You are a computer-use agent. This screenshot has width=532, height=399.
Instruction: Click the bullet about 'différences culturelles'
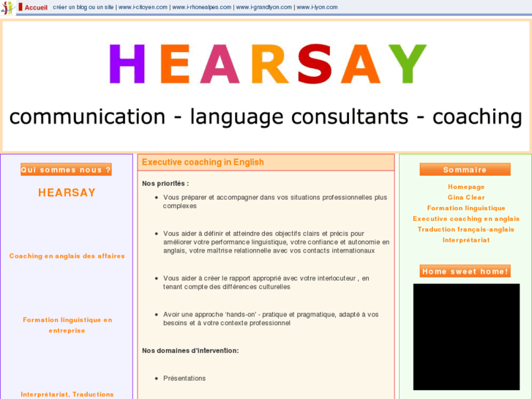point(266,283)
